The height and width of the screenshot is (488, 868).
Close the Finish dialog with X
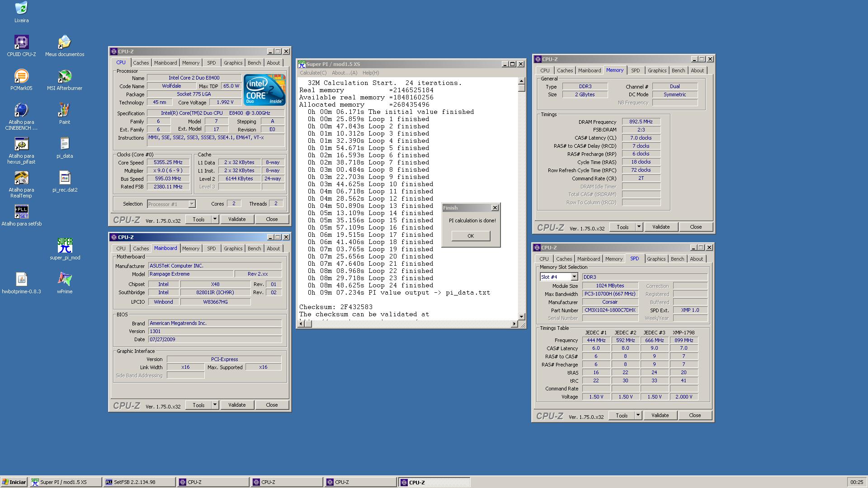tap(495, 208)
